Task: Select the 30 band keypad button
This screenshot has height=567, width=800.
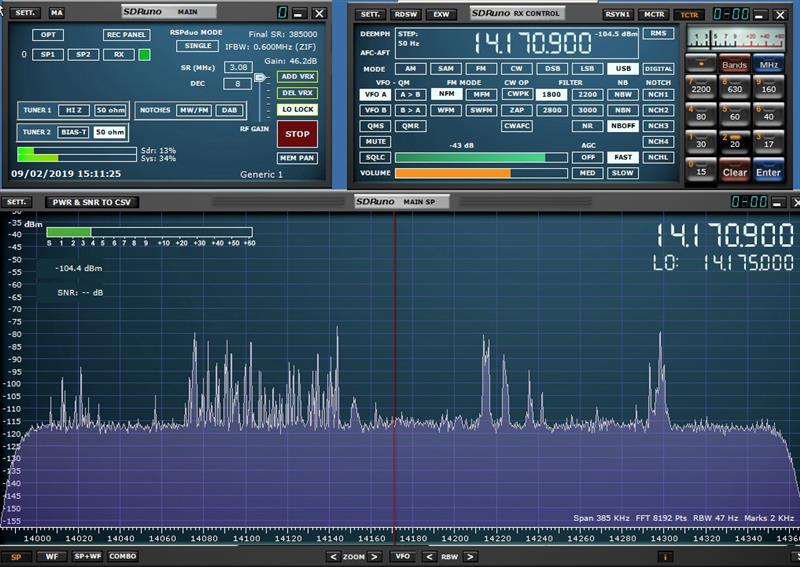Action: (x=701, y=142)
